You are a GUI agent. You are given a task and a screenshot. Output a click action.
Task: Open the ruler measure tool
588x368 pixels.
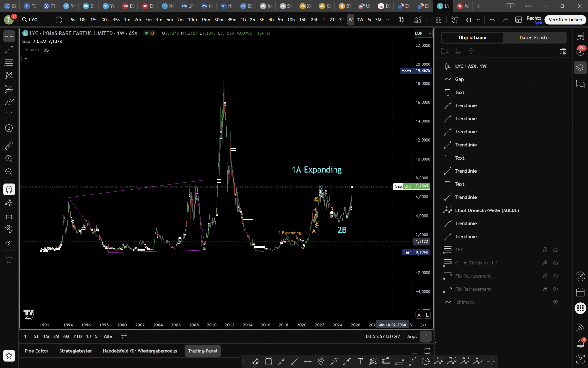click(x=9, y=146)
